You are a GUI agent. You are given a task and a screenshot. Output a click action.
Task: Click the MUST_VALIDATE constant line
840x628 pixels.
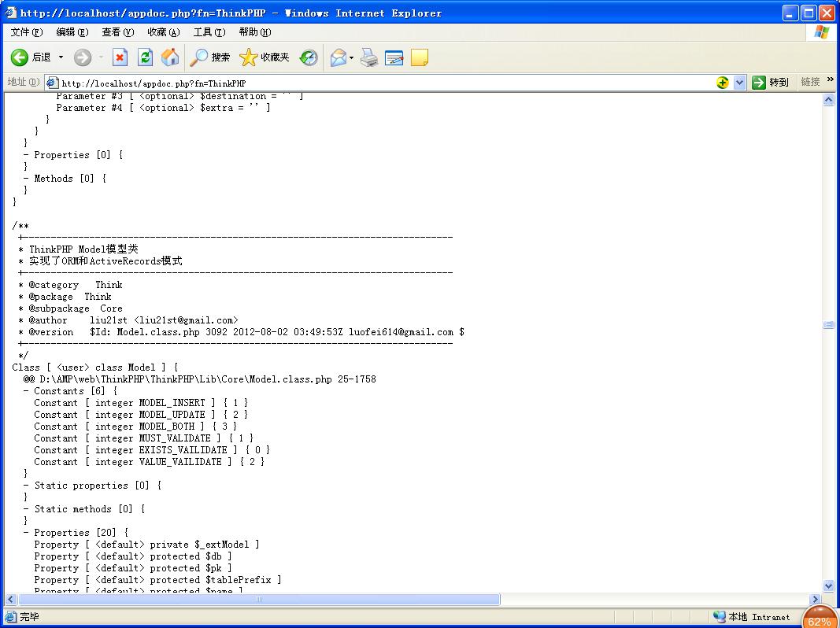pyautogui.click(x=143, y=438)
